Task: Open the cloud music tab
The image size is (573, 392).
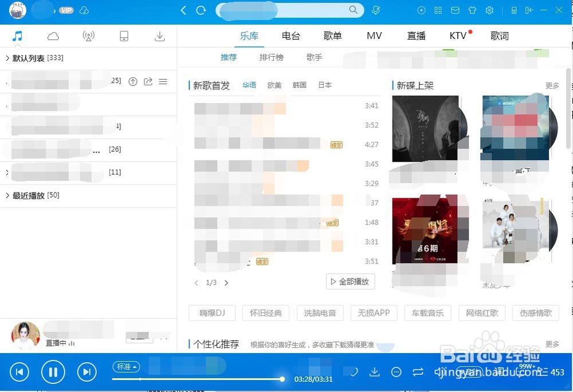Action: pos(53,36)
